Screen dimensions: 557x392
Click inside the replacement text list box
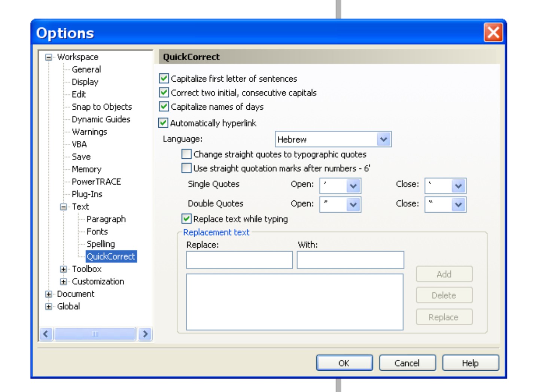(295, 302)
